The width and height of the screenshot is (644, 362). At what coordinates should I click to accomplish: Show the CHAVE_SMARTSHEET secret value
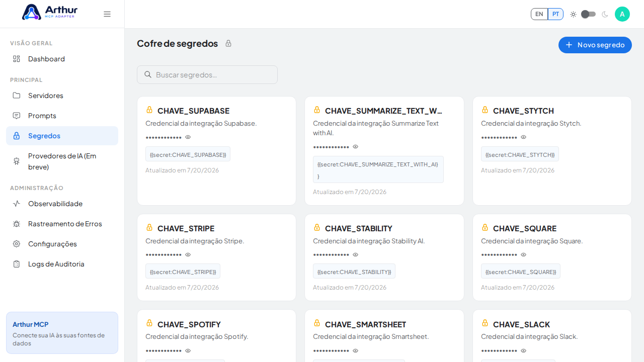click(x=355, y=350)
